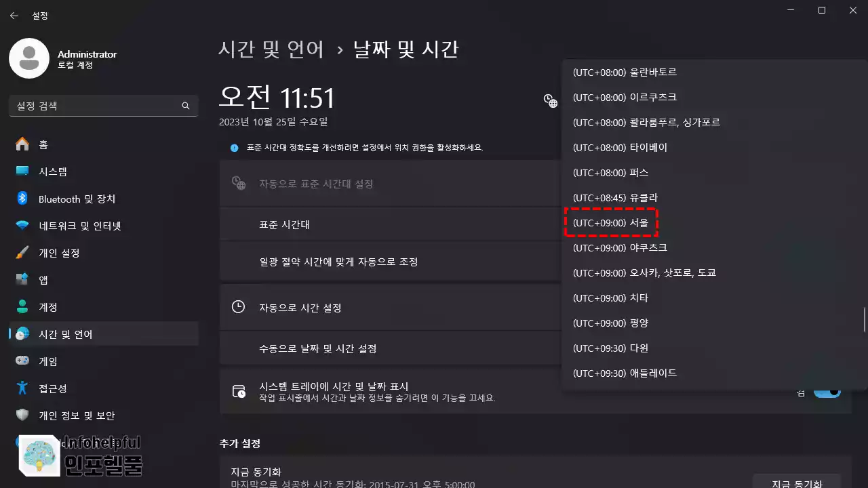Open 계정 person icon
This screenshot has width=868, height=488.
click(x=22, y=307)
